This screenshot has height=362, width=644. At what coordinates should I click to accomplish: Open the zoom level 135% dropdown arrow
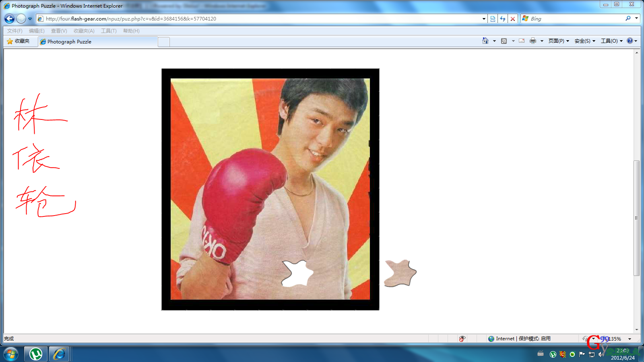[x=630, y=339]
